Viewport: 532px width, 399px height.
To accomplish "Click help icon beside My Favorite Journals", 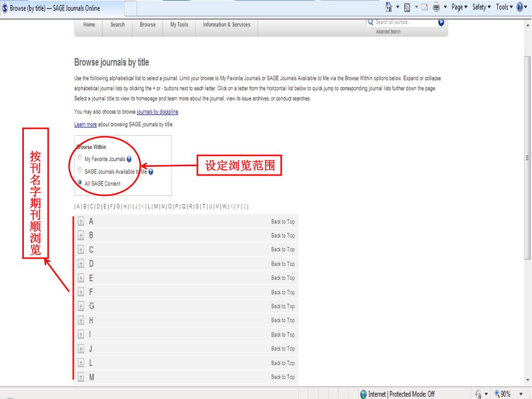I will tap(129, 159).
